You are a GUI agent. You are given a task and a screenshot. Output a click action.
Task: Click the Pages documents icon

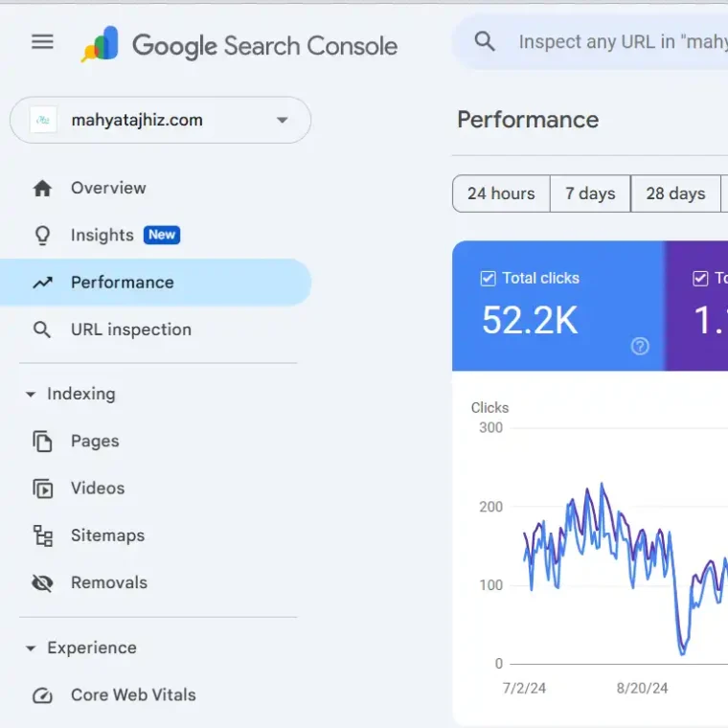pyautogui.click(x=42, y=442)
